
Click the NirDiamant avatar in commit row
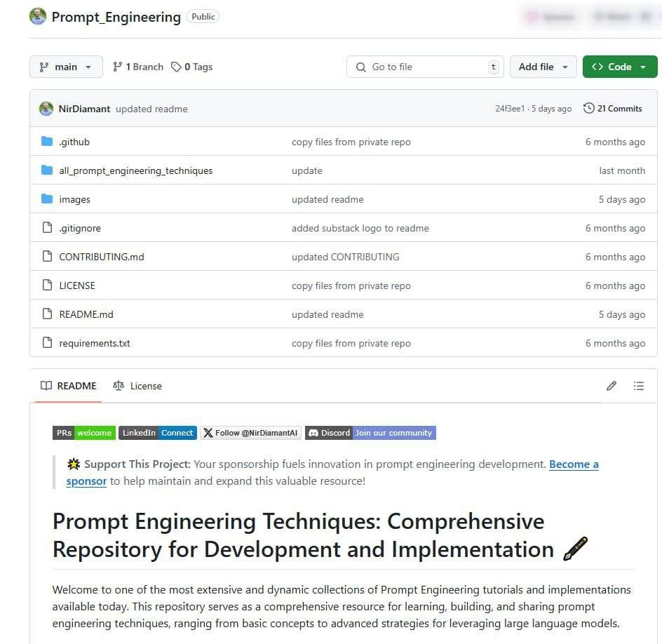(x=46, y=109)
